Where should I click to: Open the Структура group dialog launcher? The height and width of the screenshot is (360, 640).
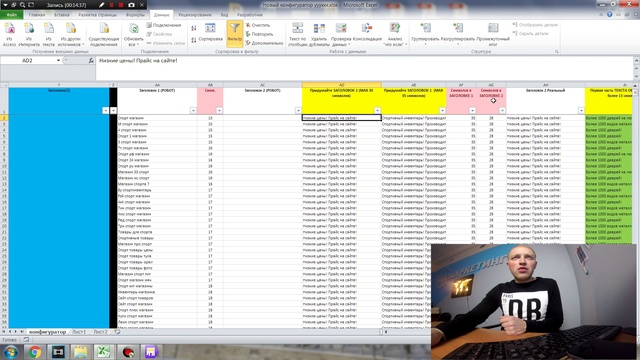point(556,52)
